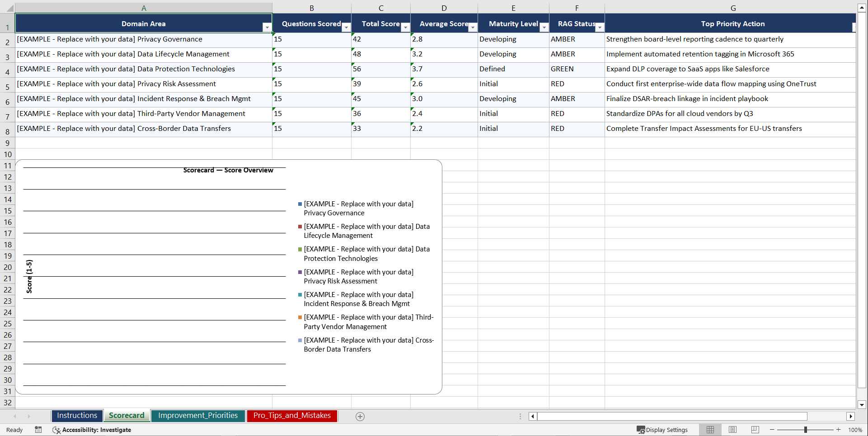Add a new worksheet with the plus icon
Screen dimensions: 868x436
pyautogui.click(x=360, y=416)
